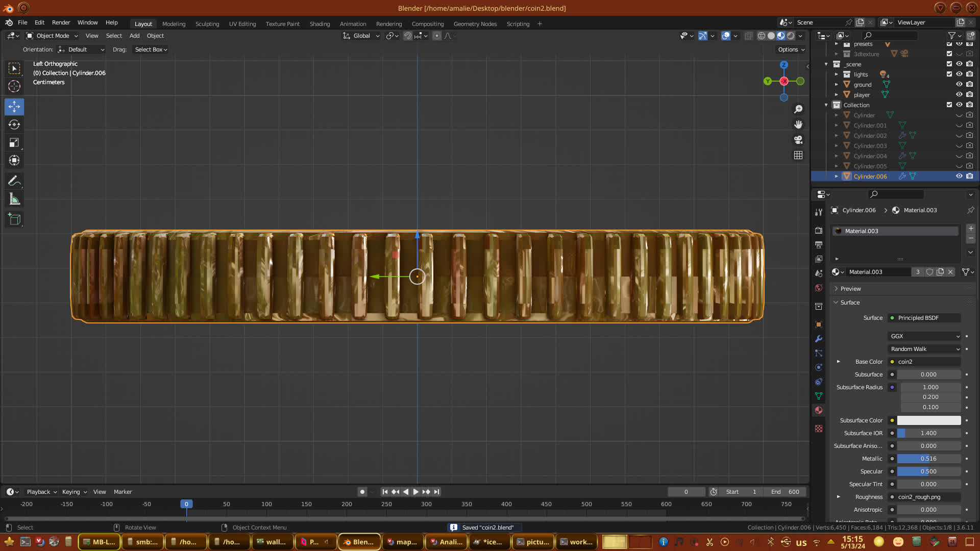
Task: Choose the Add Cube tool
Action: tap(14, 219)
